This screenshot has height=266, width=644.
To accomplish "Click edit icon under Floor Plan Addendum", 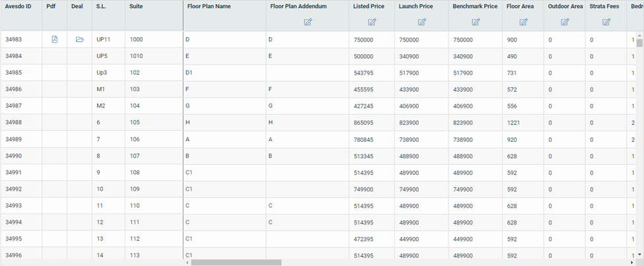I will [x=308, y=22].
